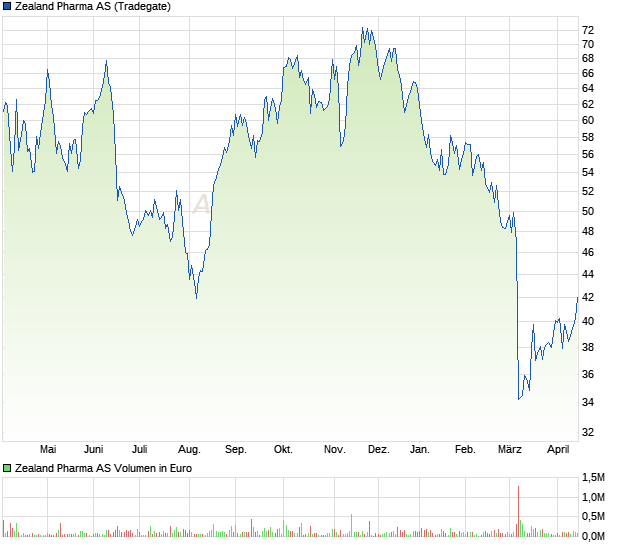Click the 'März' month label
Screen dimensions: 620x546
(510, 449)
